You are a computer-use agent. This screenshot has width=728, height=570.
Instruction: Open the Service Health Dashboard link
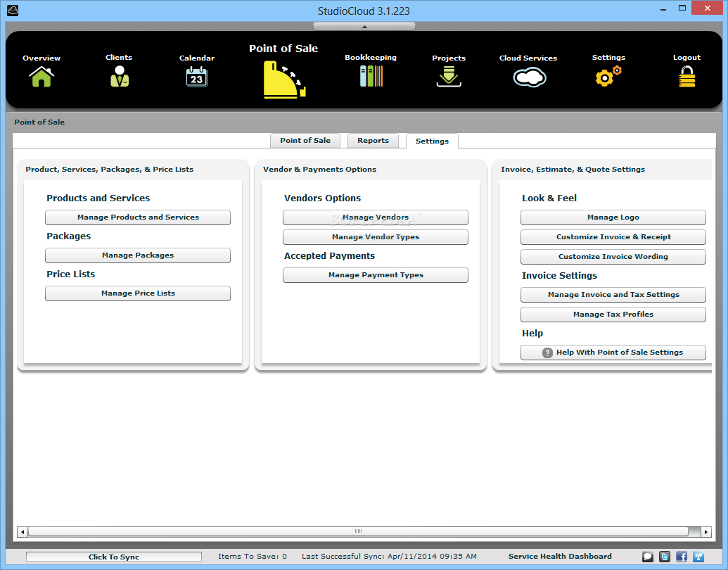point(560,556)
